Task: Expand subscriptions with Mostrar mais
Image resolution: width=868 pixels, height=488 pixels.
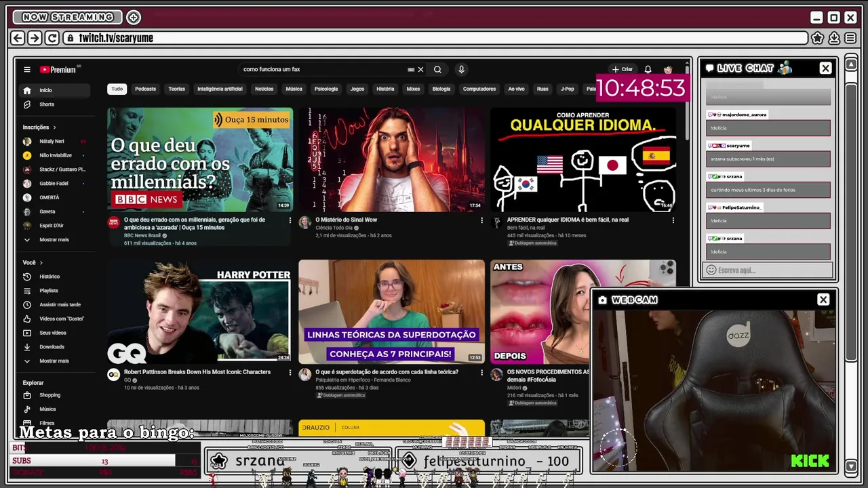Action: pyautogui.click(x=54, y=240)
